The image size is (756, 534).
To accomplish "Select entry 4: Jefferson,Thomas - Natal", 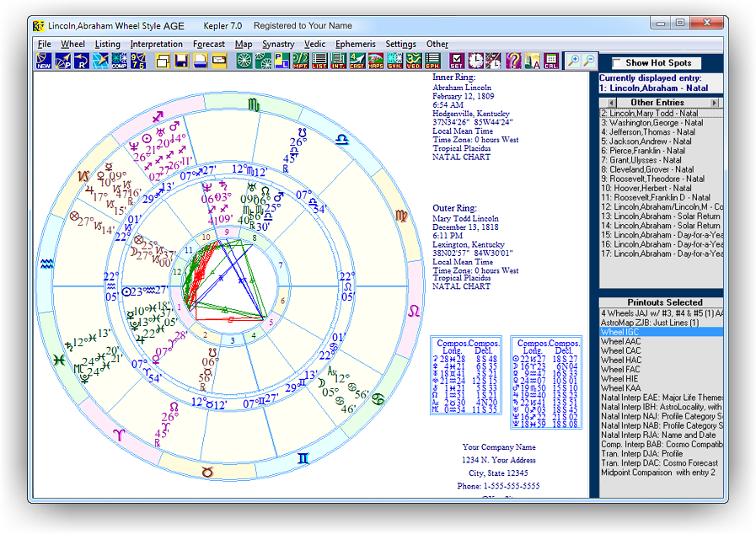I will click(x=661, y=132).
